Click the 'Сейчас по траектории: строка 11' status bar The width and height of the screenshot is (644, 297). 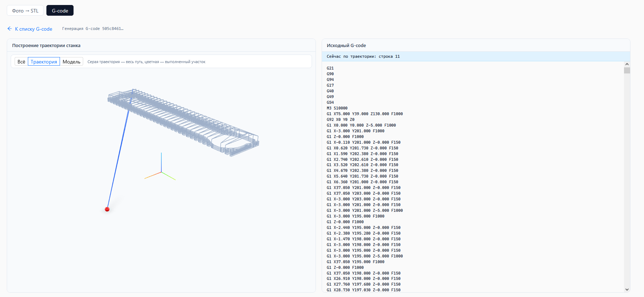point(476,56)
